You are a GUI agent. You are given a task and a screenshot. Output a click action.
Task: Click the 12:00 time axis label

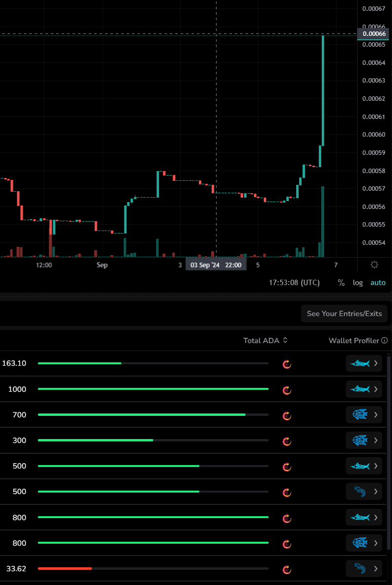(x=44, y=265)
